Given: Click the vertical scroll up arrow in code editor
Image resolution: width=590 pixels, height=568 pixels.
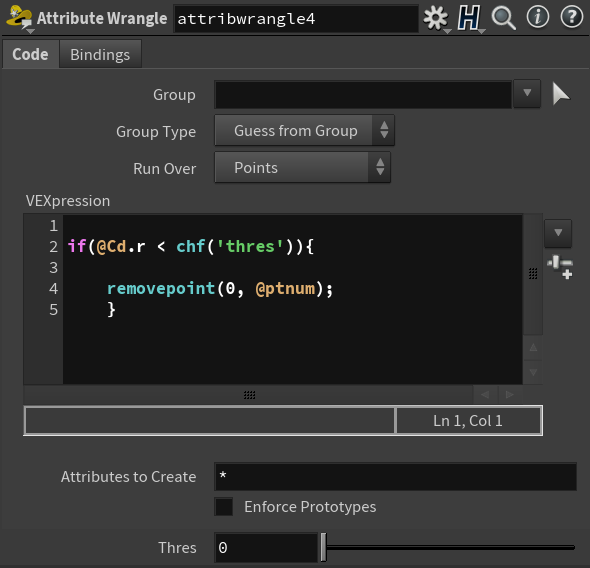Looking at the screenshot, I should [533, 348].
